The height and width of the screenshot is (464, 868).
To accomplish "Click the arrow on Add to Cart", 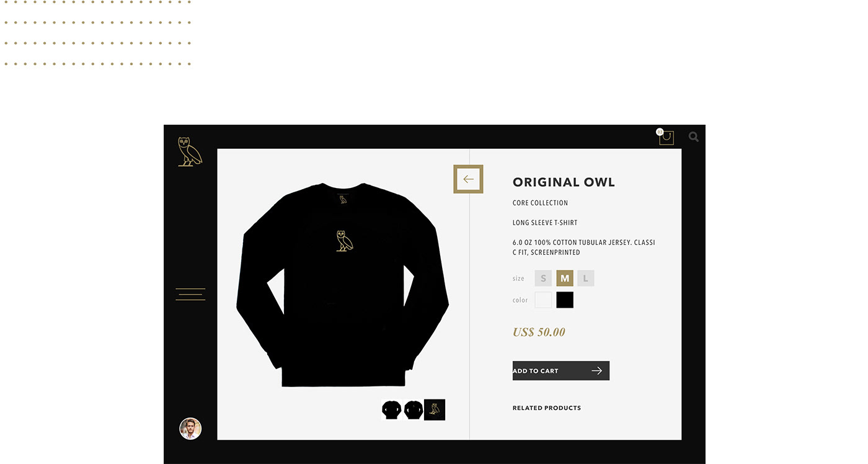I will pyautogui.click(x=596, y=370).
